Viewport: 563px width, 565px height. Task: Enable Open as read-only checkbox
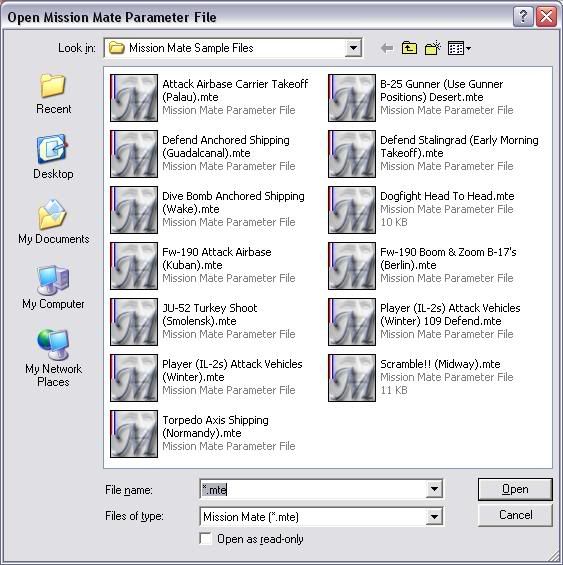tap(205, 539)
